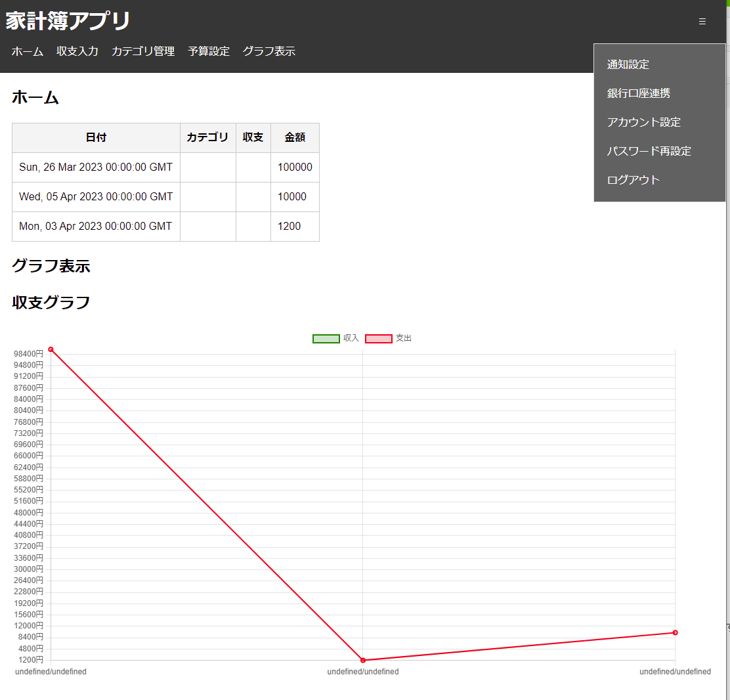Go to ホーム in navigation bar
The image size is (730, 700).
28,51
